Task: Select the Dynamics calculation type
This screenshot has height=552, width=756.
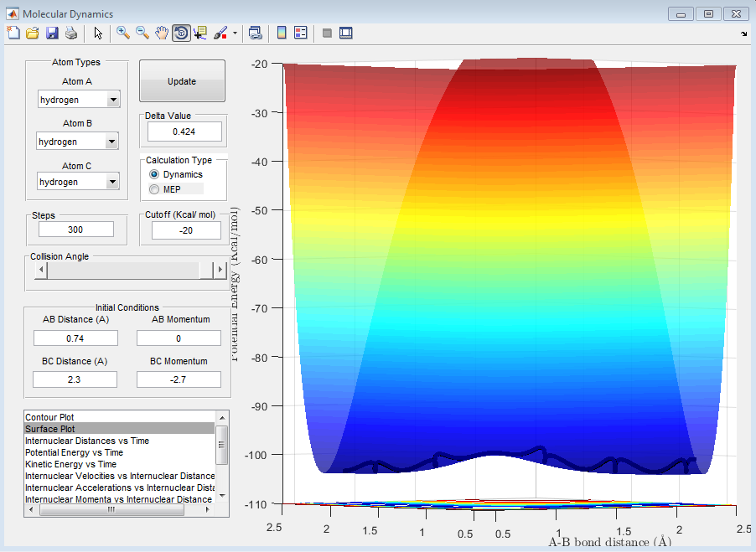Action: point(154,174)
